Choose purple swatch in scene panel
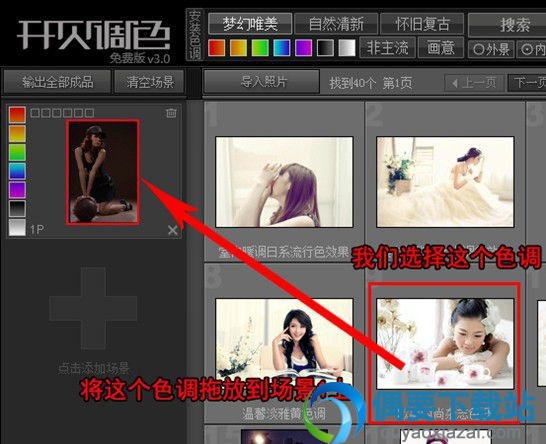 (17, 190)
